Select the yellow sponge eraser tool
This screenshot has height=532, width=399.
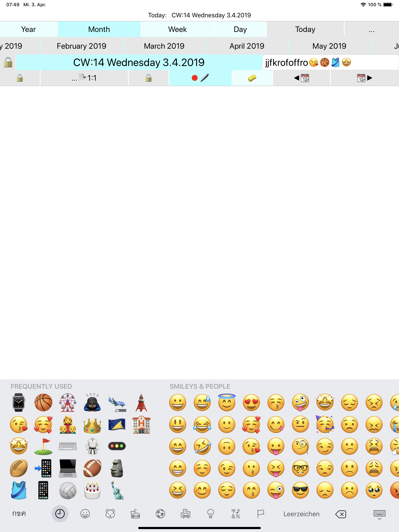[x=252, y=78]
